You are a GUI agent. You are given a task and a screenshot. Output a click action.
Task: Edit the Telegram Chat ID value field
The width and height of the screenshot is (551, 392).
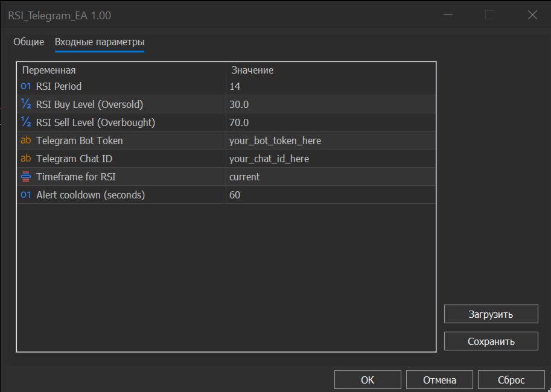pyautogui.click(x=330, y=159)
